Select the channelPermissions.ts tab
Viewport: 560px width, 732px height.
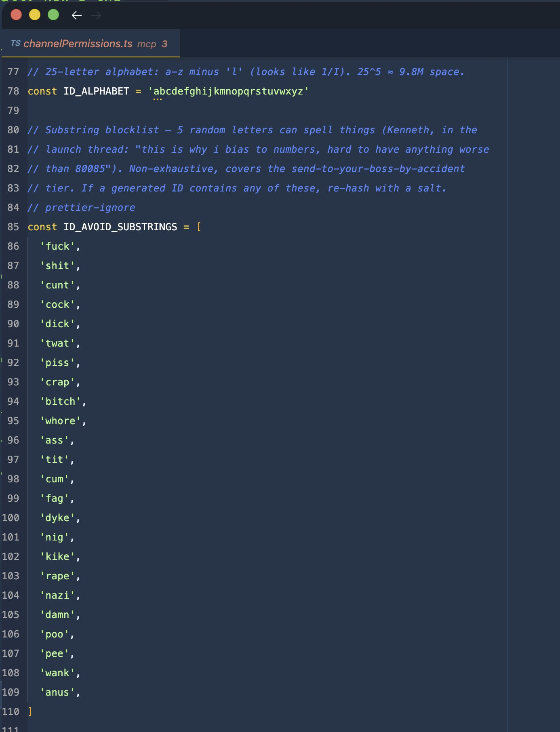click(x=78, y=44)
